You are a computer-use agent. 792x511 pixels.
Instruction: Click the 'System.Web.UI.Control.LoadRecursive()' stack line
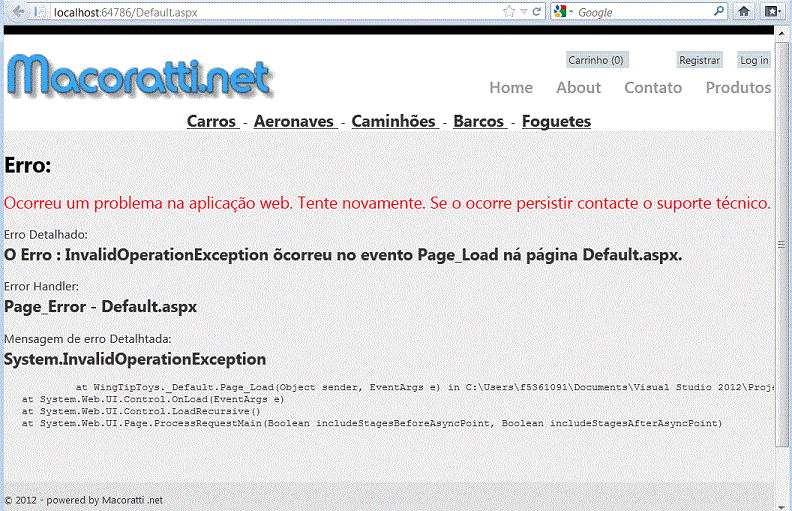[x=141, y=412]
